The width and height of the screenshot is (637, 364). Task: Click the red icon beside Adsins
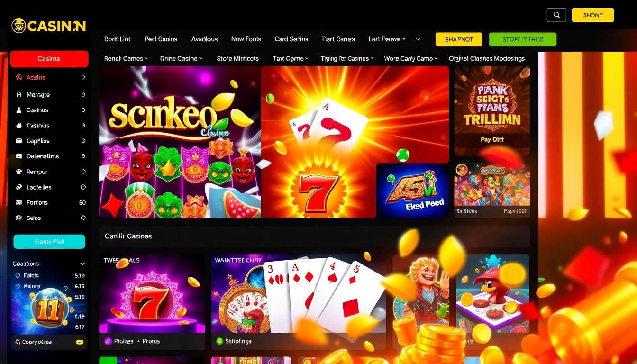tap(19, 77)
